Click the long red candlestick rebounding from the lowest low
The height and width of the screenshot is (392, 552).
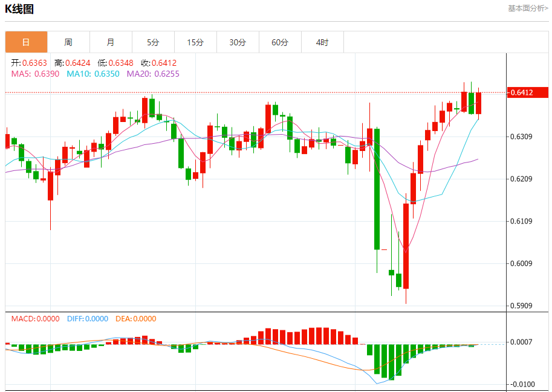pyautogui.click(x=406, y=246)
